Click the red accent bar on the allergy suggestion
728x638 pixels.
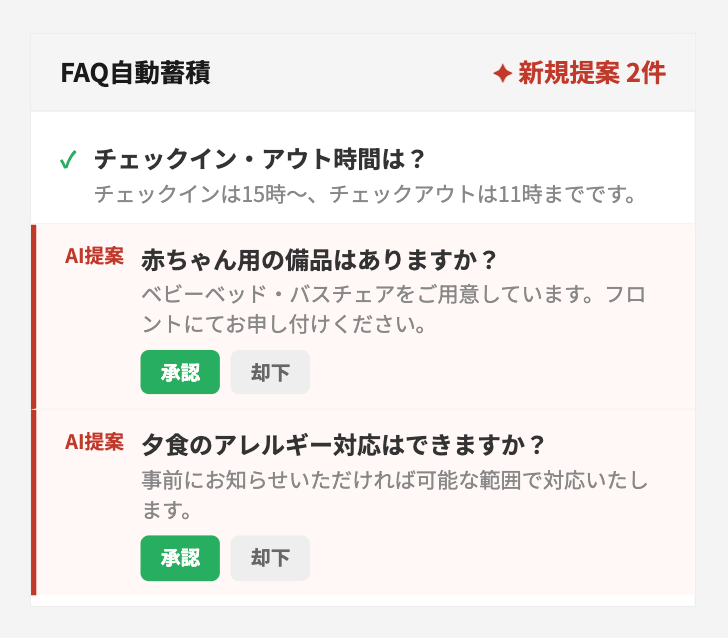[x=34, y=502]
